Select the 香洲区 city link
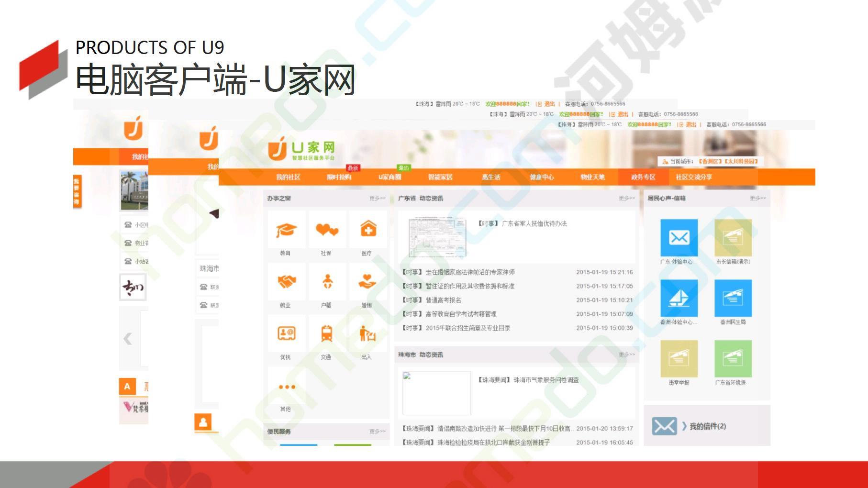 click(710, 162)
